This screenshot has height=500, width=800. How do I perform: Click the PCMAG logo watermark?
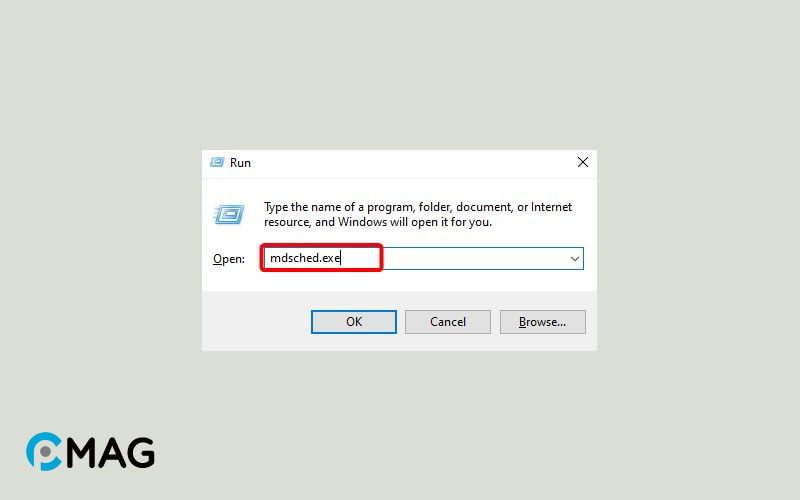(90, 452)
